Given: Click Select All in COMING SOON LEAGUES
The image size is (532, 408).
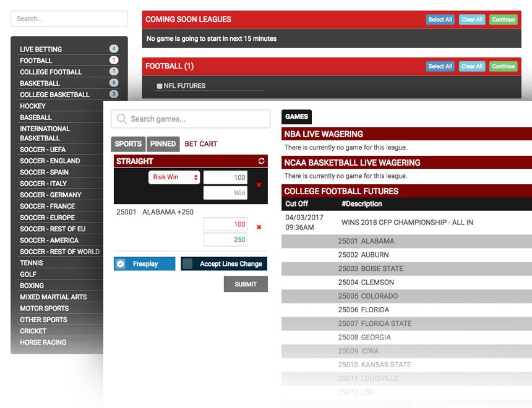Looking at the screenshot, I should [440, 19].
